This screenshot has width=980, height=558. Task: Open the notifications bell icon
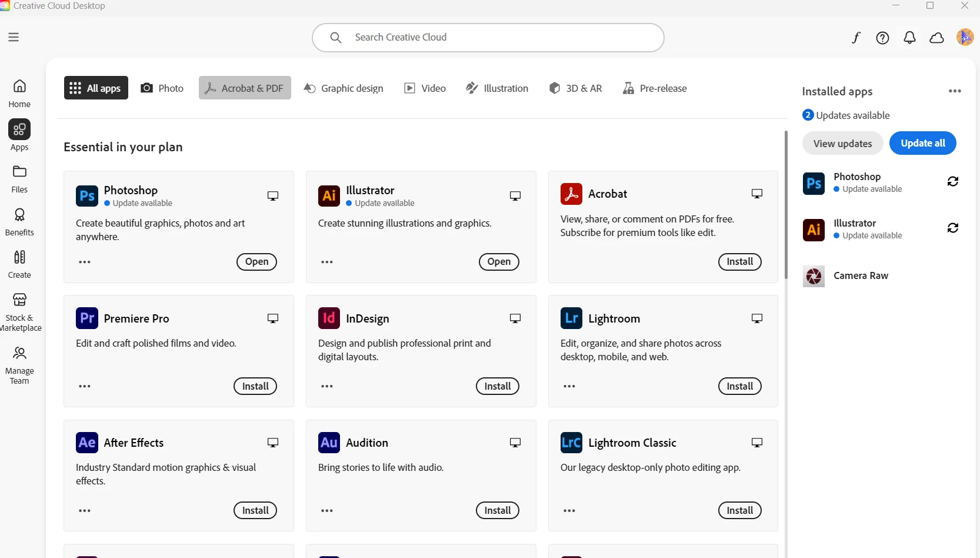[x=909, y=38]
